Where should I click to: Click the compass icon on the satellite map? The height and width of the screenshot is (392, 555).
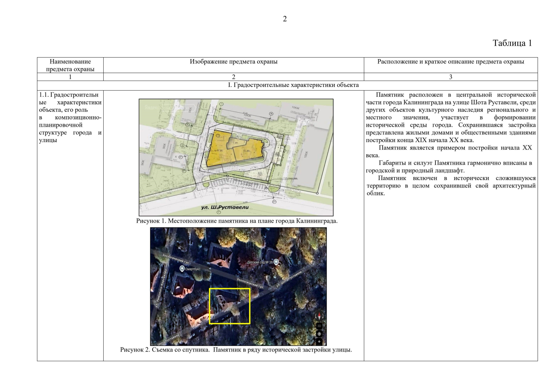coord(319,316)
